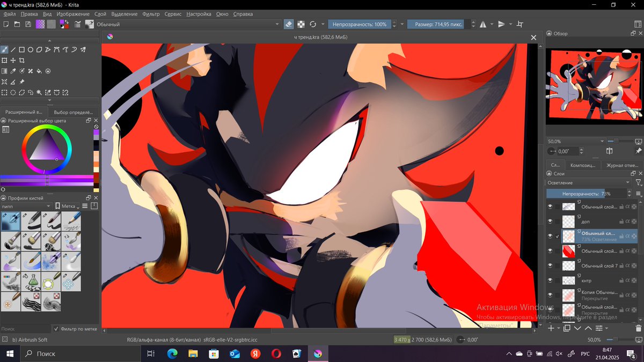Toggle 'Фильтр по метке' checkbox
Screen dimensions: 644x362
tap(75, 329)
